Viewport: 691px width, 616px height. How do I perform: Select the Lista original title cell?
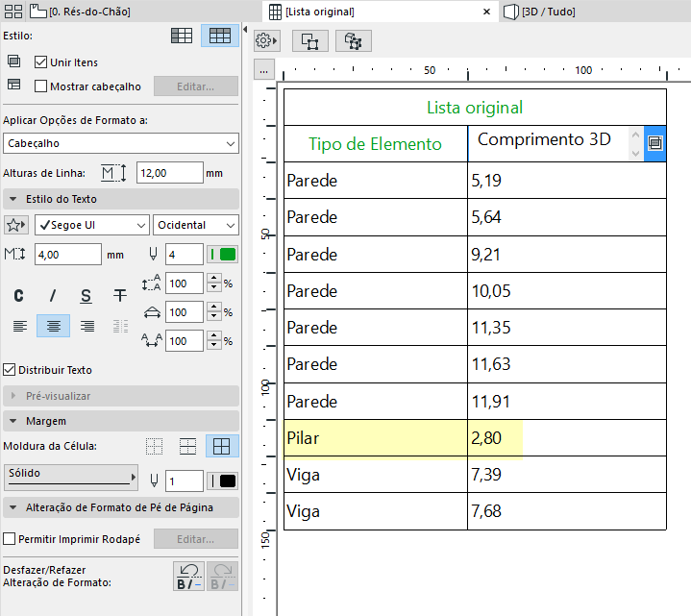475,108
